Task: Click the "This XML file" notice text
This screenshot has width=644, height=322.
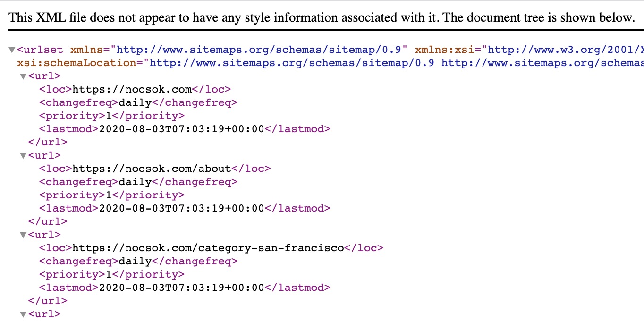Action: [x=321, y=18]
